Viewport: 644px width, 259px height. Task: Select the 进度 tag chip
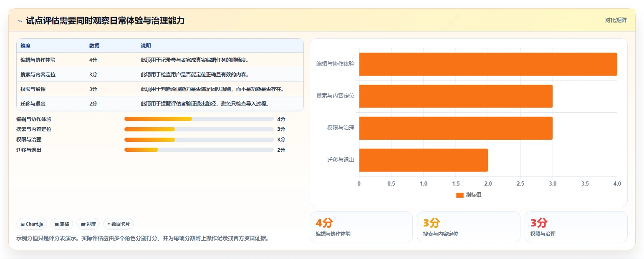pyautogui.click(x=88, y=224)
